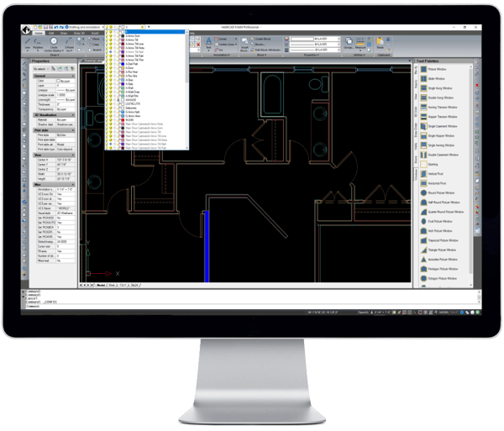Click the Paste clipboard icon
This screenshot has height=431, width=504.
(x=381, y=42)
